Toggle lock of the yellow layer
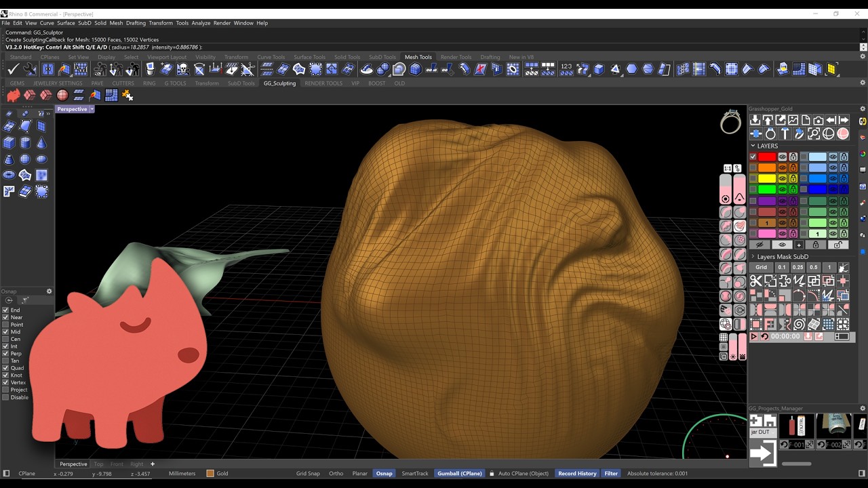868x488 pixels. tap(793, 178)
